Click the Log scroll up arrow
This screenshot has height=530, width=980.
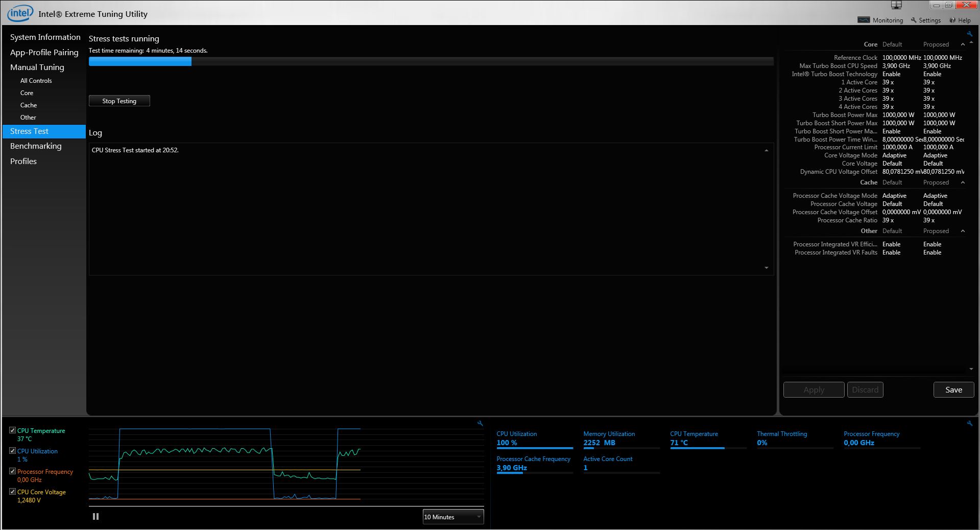(766, 150)
